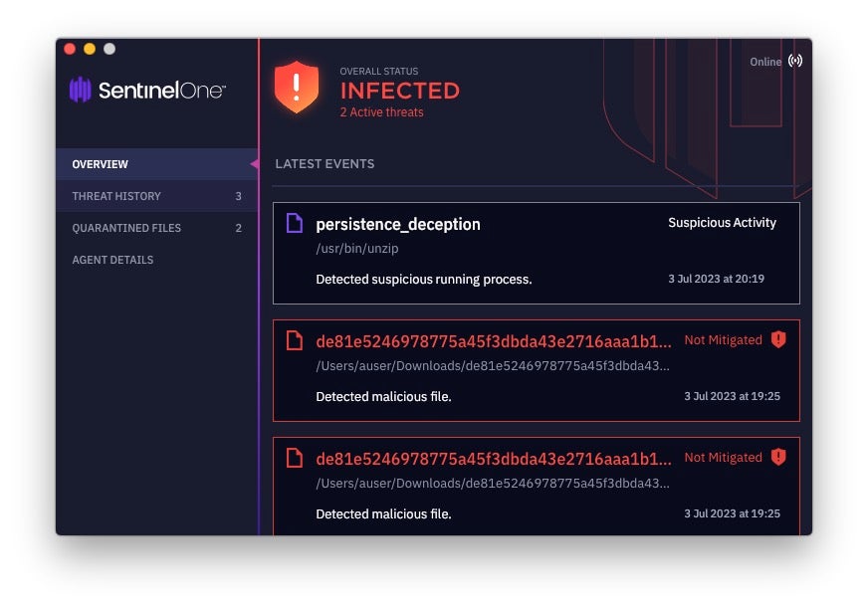868x609 pixels.
Task: Click the Threat History count badge
Action: coord(238,196)
